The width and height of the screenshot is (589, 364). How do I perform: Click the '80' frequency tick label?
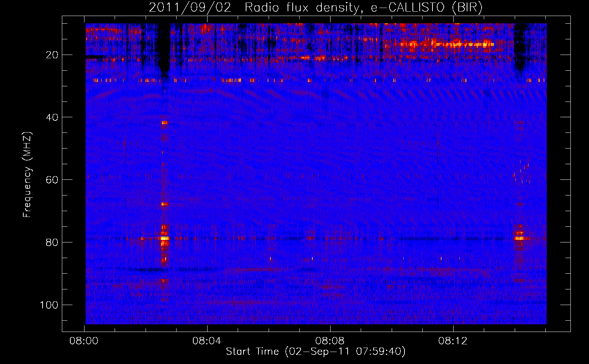[52, 242]
